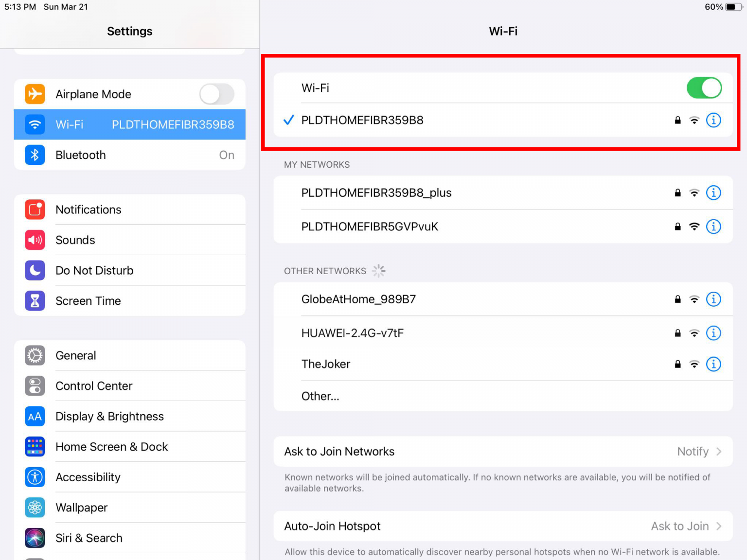Screen dimensions: 747x560
Task: Select Wi-Fi in the Settings sidebar
Action: coord(70,124)
